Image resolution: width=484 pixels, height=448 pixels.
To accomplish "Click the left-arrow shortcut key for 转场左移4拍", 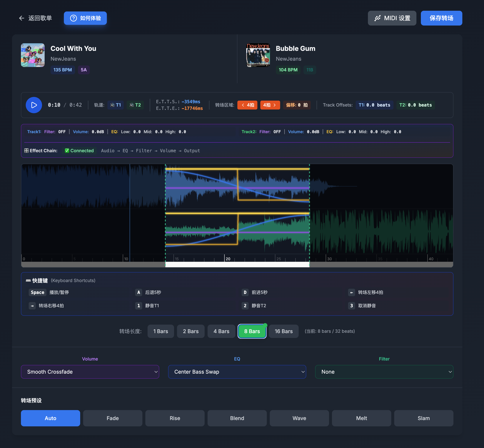I will coord(352,292).
